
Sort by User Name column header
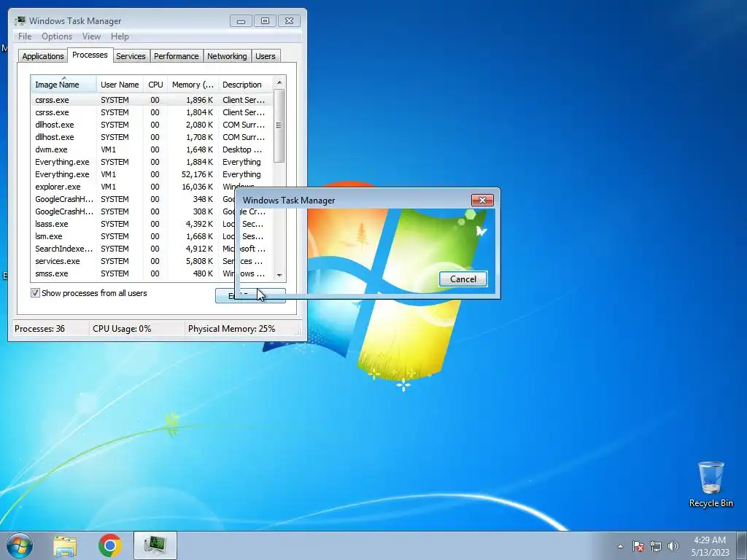120,85
